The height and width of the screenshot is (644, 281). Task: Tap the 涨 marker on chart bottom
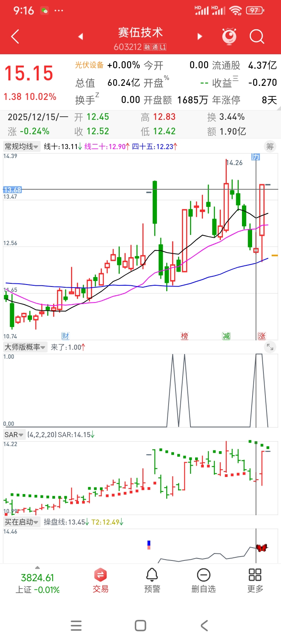[x=261, y=336]
